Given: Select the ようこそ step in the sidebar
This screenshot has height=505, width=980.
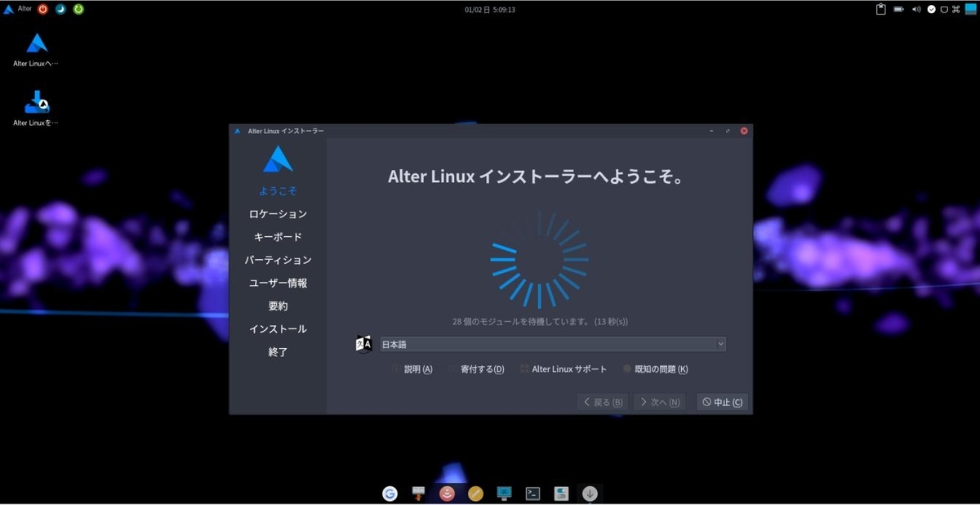Looking at the screenshot, I should point(278,191).
